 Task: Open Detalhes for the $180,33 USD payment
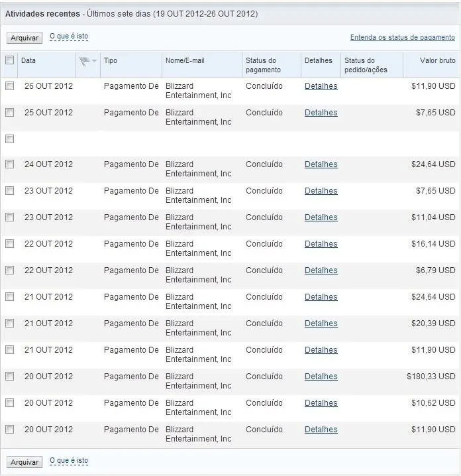tap(321, 377)
